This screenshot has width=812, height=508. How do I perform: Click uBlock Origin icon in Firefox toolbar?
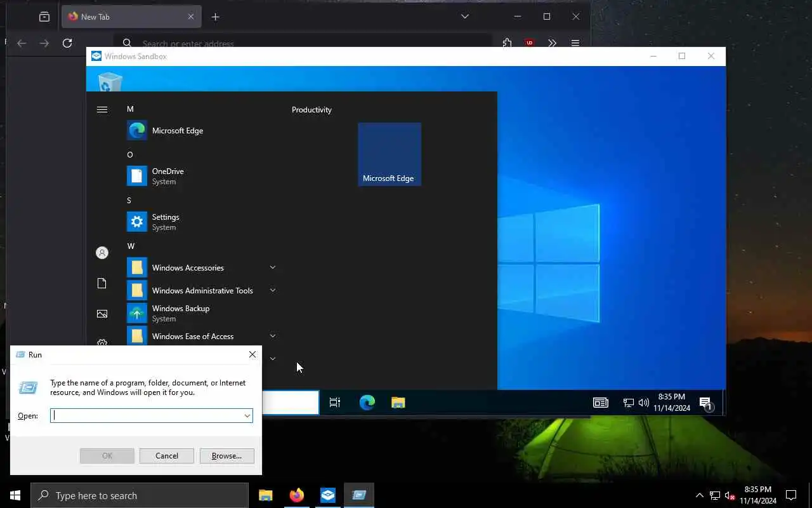529,43
